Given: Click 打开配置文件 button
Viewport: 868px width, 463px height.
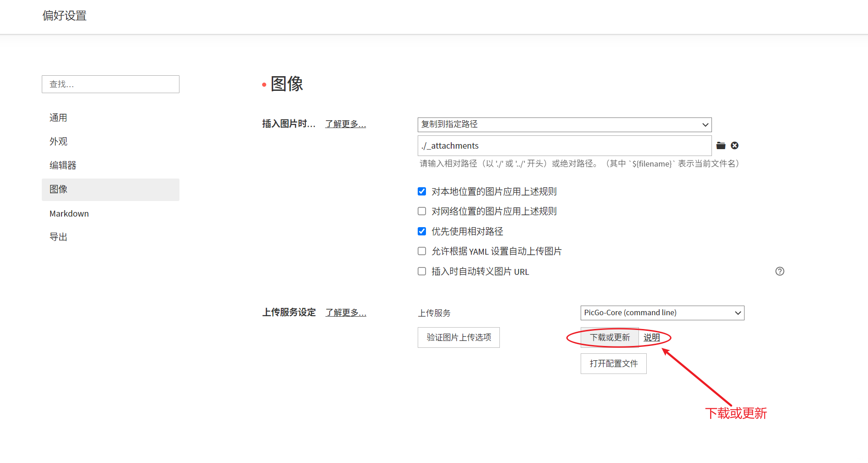Looking at the screenshot, I should pos(614,363).
